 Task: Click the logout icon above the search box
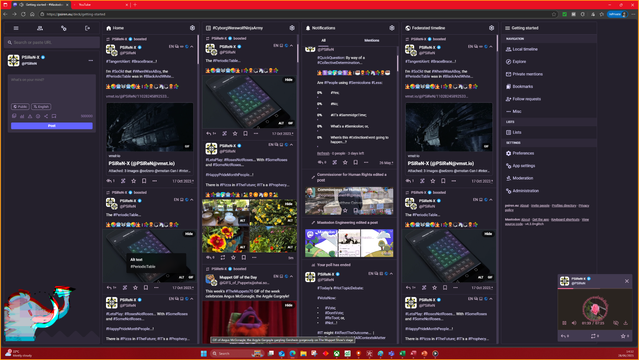point(87,28)
